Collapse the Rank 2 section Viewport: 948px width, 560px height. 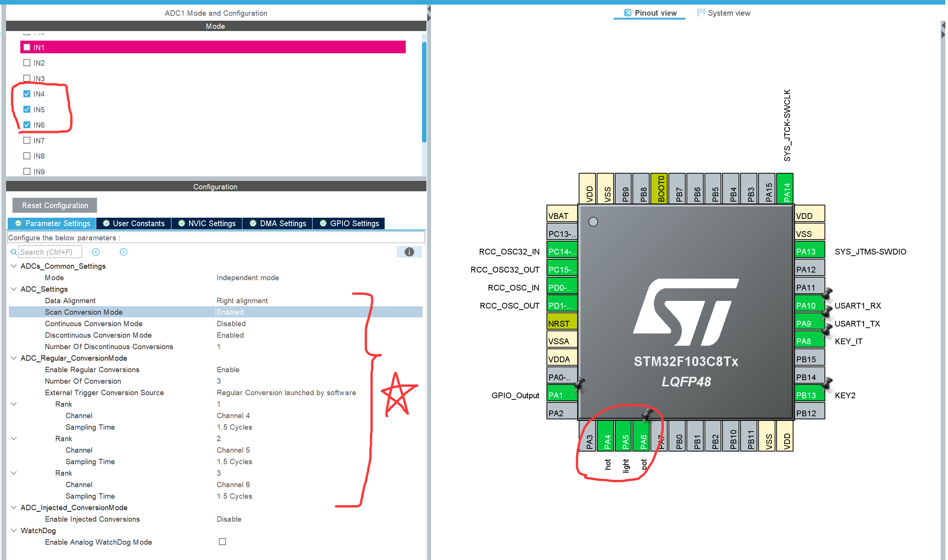coord(14,438)
